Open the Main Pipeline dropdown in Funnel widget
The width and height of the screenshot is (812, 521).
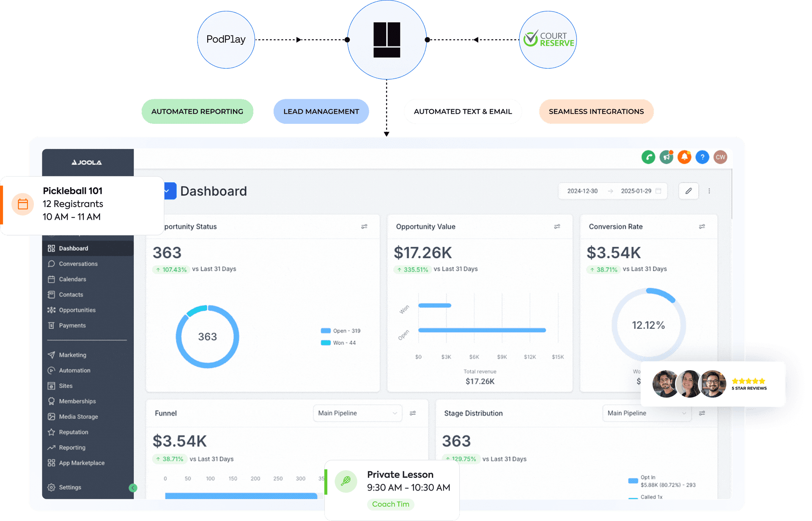357,413
